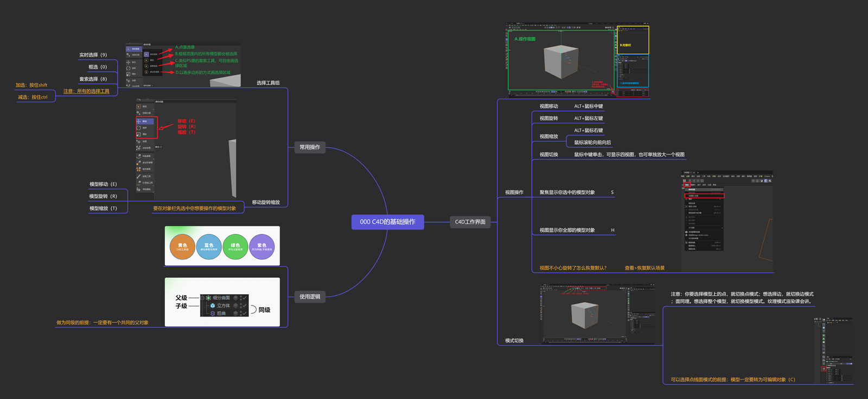Collapse the 细分曲面 tree expander box

(x=202, y=298)
